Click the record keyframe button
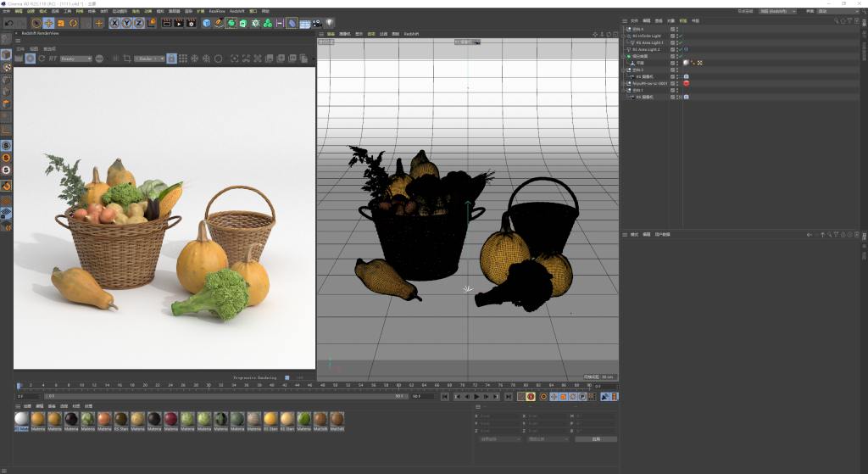This screenshot has width=868, height=474. (x=521, y=397)
